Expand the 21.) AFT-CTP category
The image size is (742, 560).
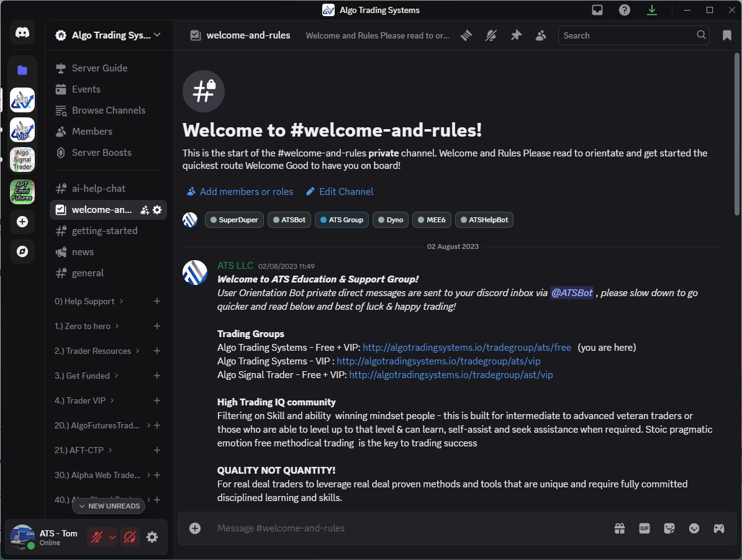click(x=83, y=450)
